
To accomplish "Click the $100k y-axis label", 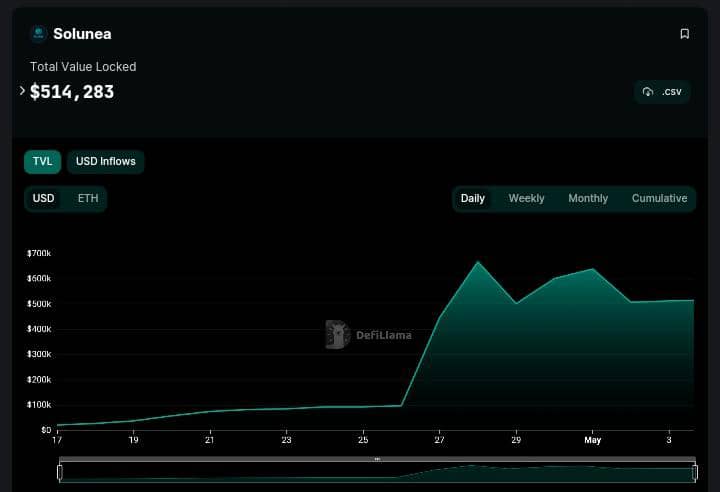I will (x=39, y=405).
